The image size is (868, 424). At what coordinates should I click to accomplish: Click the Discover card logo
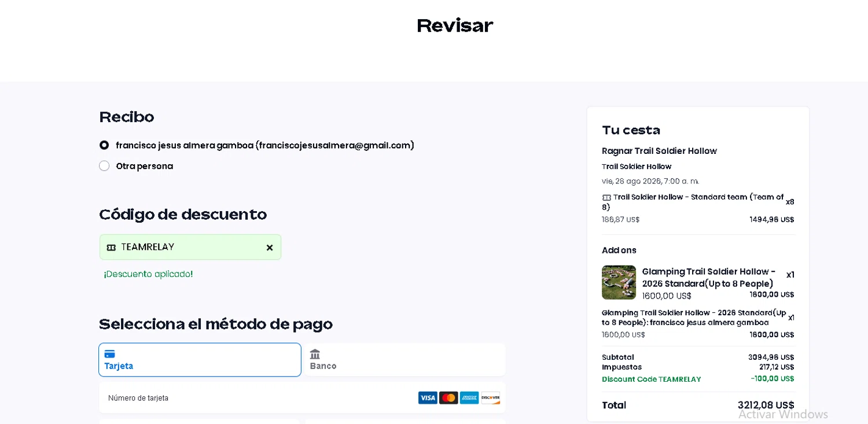[490, 398]
